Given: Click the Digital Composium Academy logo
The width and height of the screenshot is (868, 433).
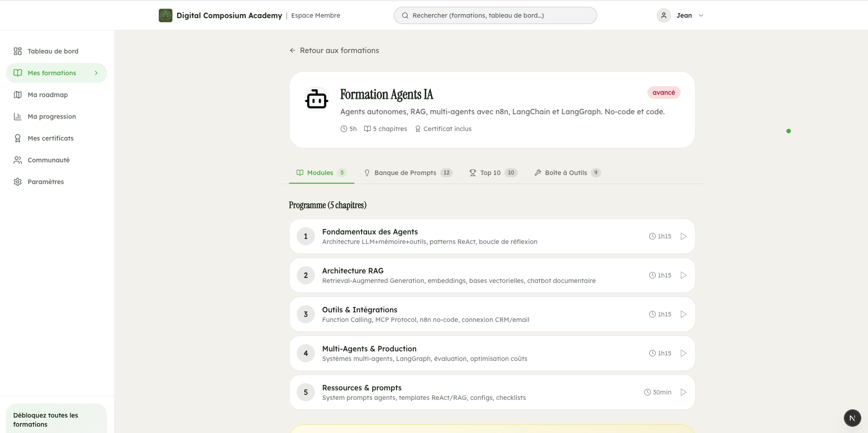Looking at the screenshot, I should (x=165, y=15).
